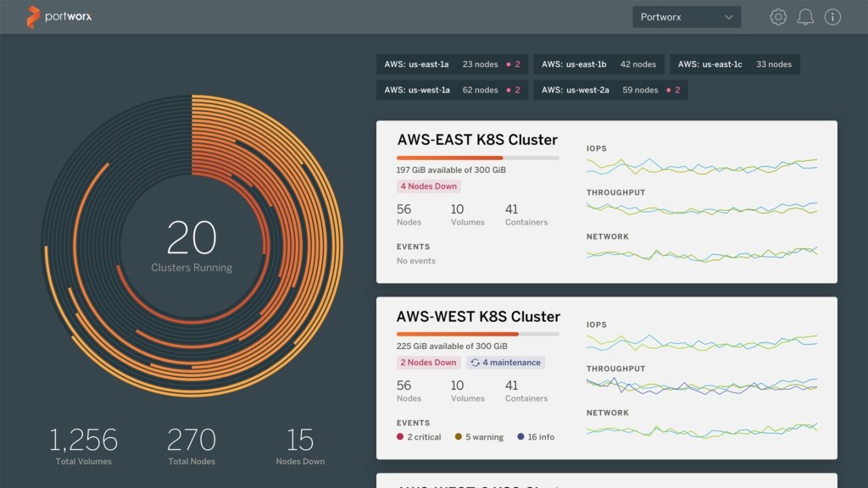868x488 pixels.
Task: Filter by AWS: us-east-1c zone
Action: point(734,64)
